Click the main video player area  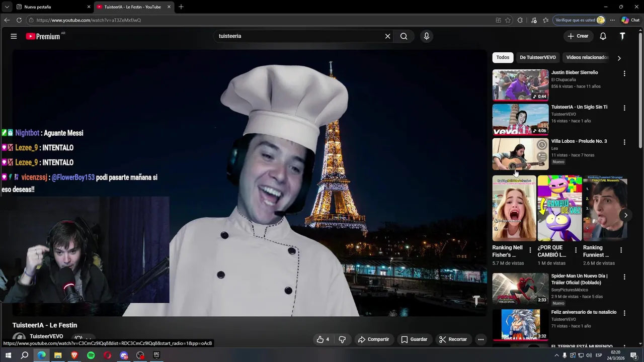coord(250,183)
